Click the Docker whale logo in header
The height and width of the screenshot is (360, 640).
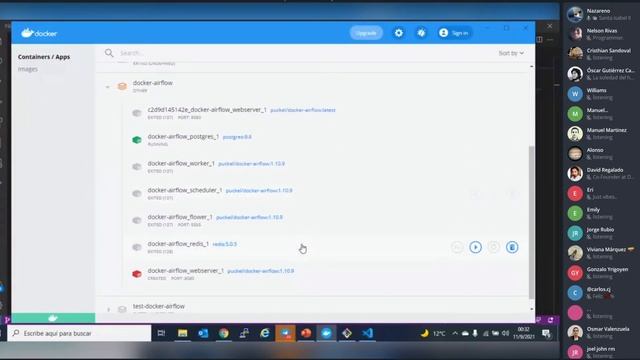pos(39,33)
